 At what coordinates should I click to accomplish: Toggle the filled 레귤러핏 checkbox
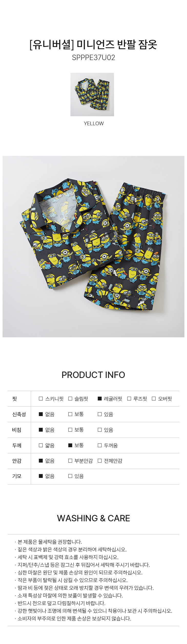100,399
